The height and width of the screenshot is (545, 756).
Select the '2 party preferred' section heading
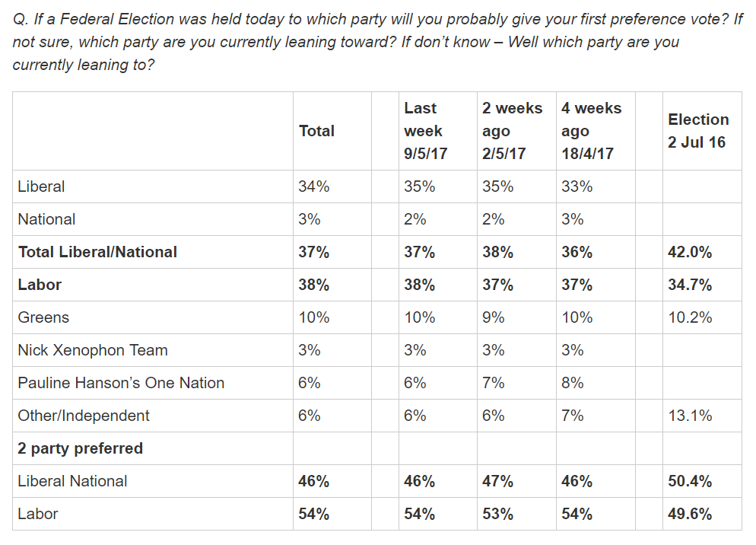[81, 448]
